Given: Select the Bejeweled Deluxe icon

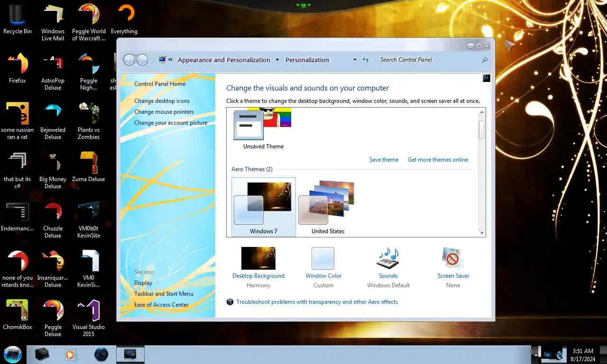Looking at the screenshot, I should click(53, 121).
